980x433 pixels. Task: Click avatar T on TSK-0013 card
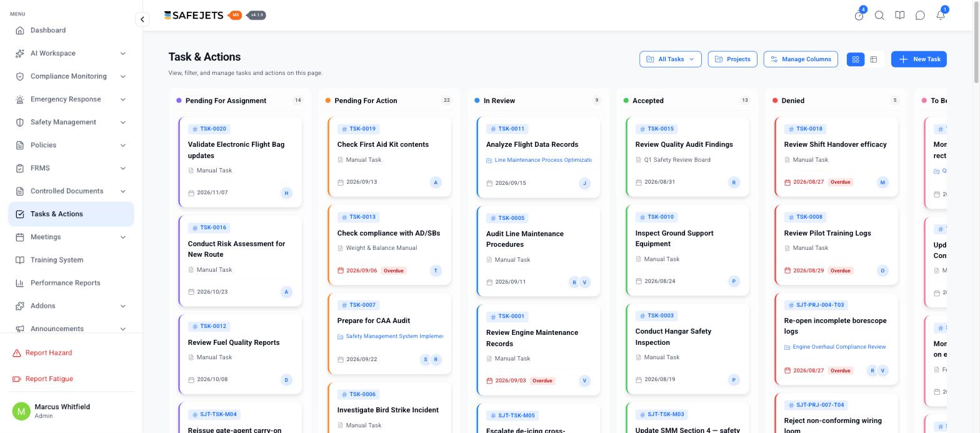436,271
